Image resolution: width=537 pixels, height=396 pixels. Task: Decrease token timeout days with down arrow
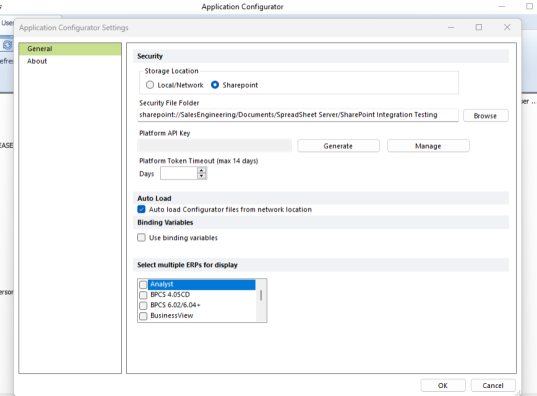[x=202, y=176]
